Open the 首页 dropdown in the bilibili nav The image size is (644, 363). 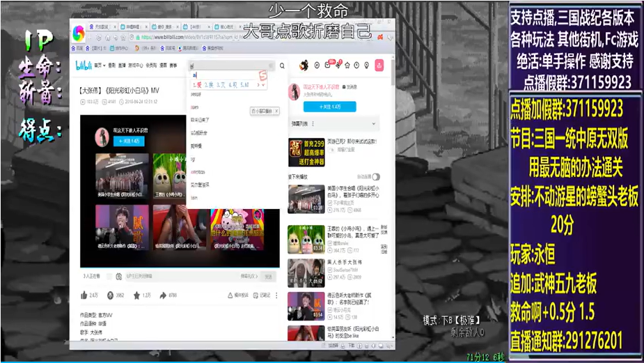coord(100,65)
